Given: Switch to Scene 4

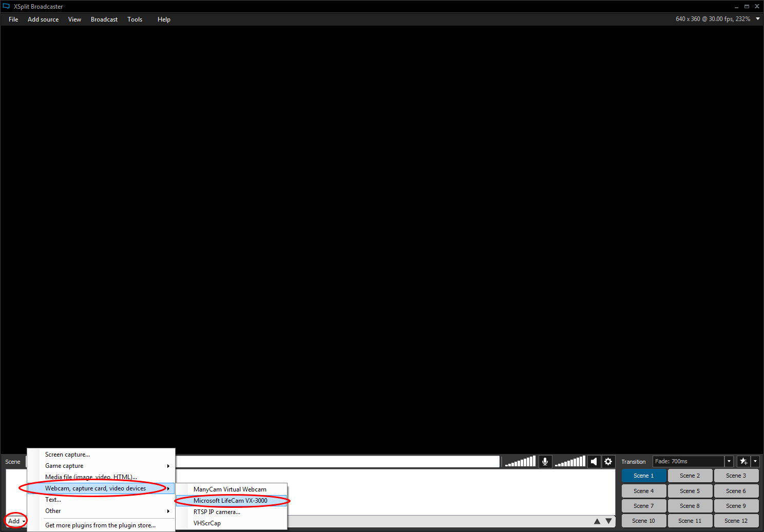Looking at the screenshot, I should point(644,491).
